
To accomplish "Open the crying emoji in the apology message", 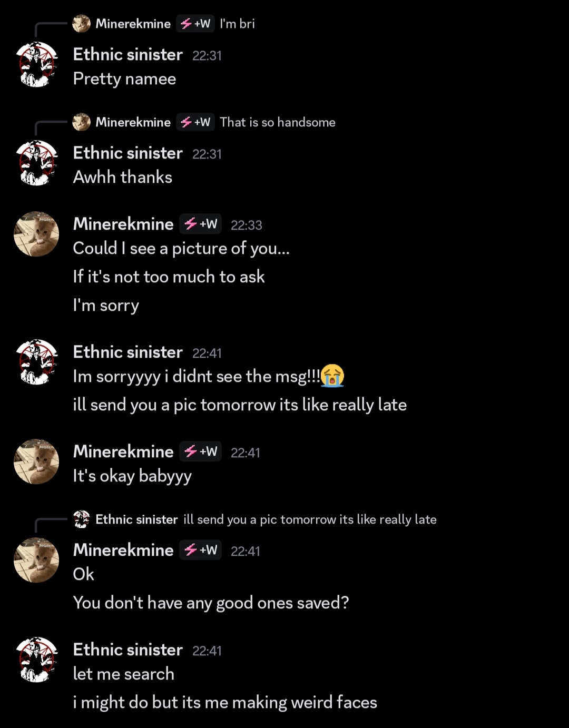I will coord(332,376).
